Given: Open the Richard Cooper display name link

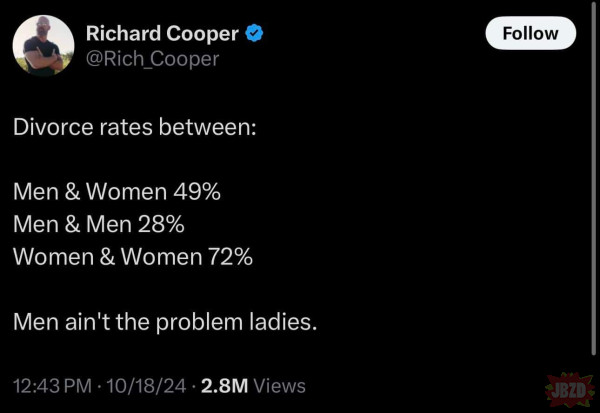Looking at the screenshot, I should click(162, 33).
